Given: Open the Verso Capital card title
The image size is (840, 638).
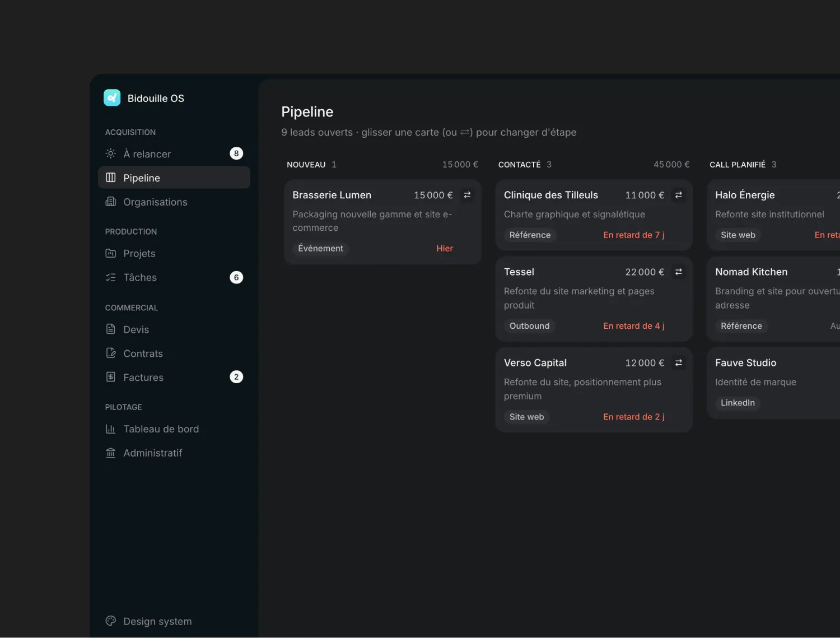Looking at the screenshot, I should click(x=535, y=362).
